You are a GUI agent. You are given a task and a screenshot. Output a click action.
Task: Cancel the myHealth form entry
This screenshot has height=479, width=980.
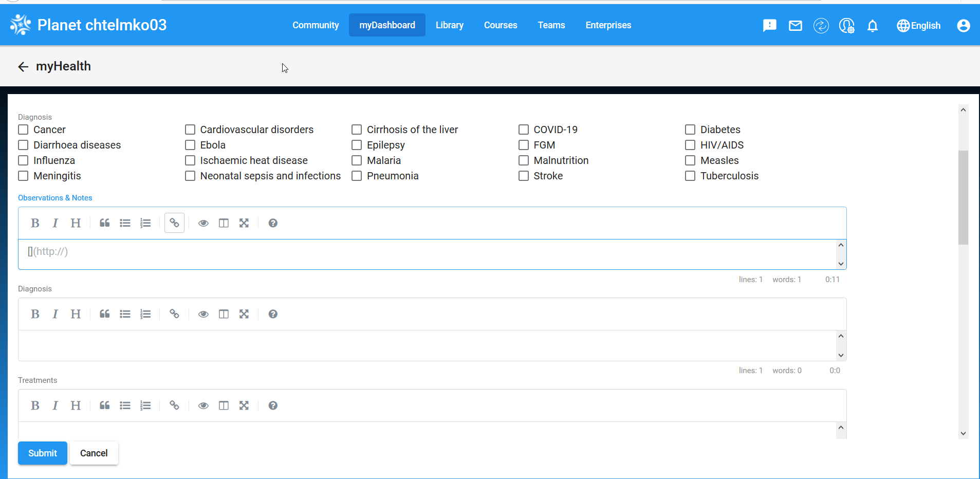pyautogui.click(x=94, y=453)
